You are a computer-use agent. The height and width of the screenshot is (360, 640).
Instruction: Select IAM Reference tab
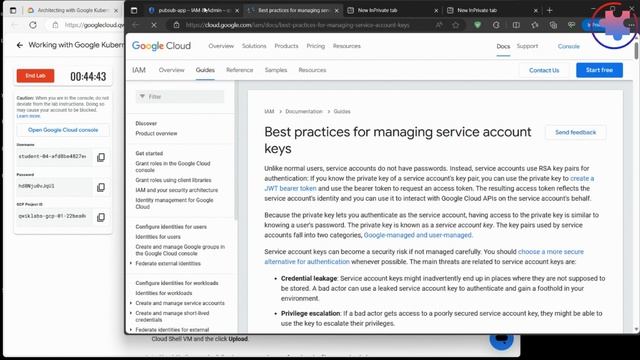click(x=240, y=70)
